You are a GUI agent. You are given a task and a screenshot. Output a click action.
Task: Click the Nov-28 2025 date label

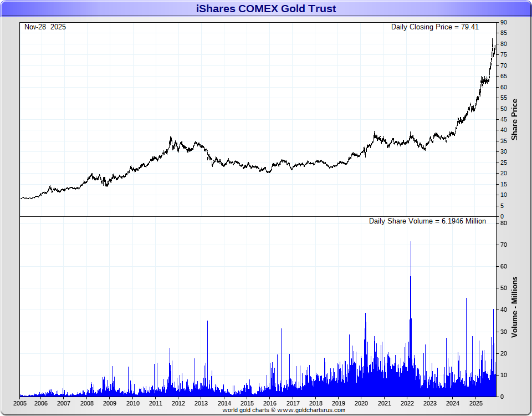tap(45, 27)
